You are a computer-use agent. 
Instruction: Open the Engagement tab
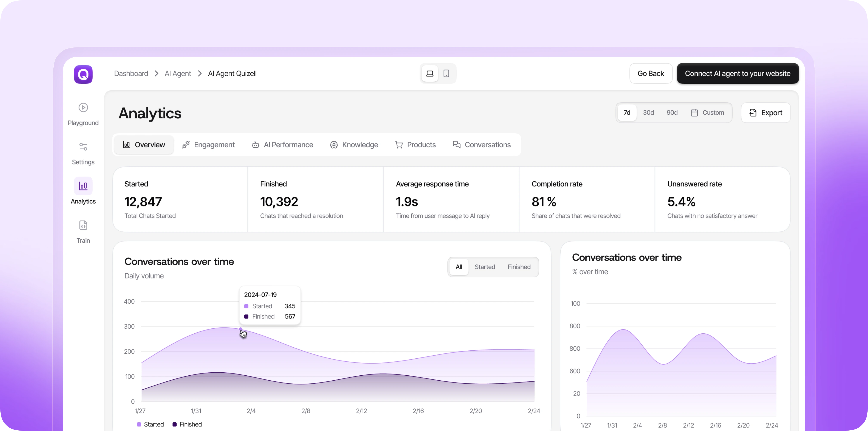208,145
